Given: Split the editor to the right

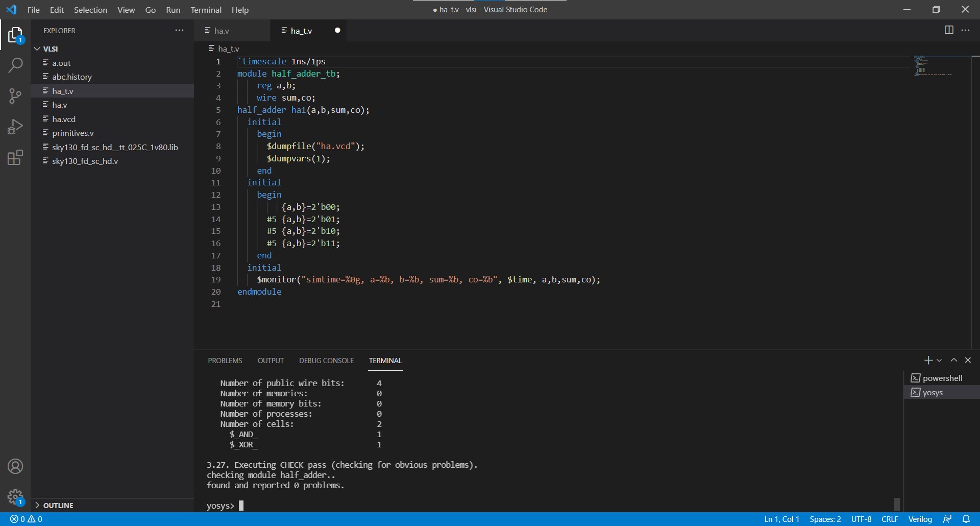Looking at the screenshot, I should [949, 31].
